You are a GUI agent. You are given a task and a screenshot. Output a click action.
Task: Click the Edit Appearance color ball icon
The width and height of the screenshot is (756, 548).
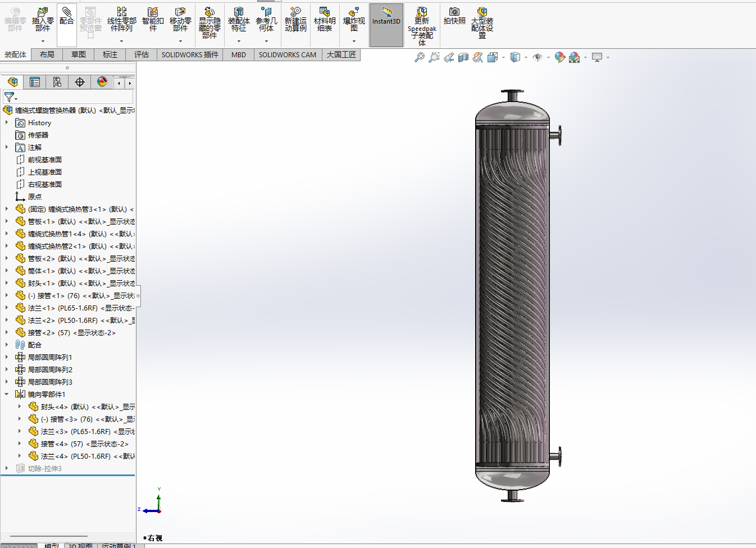coord(559,57)
